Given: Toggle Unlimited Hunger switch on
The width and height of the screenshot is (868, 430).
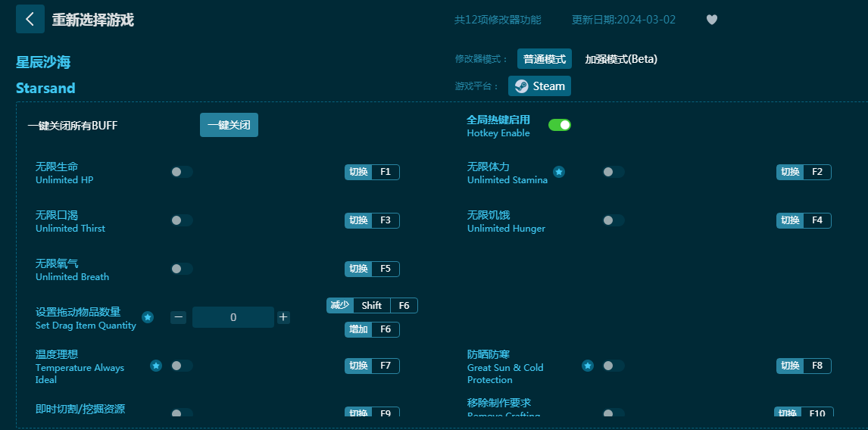Looking at the screenshot, I should pos(614,220).
